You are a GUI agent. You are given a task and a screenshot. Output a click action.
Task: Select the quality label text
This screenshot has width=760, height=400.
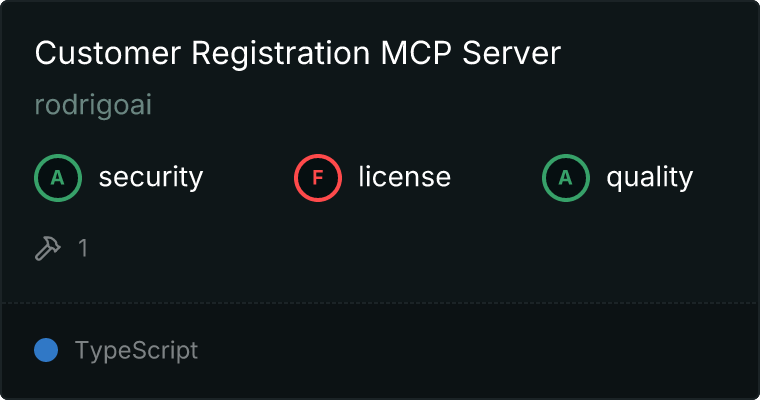[649, 177]
